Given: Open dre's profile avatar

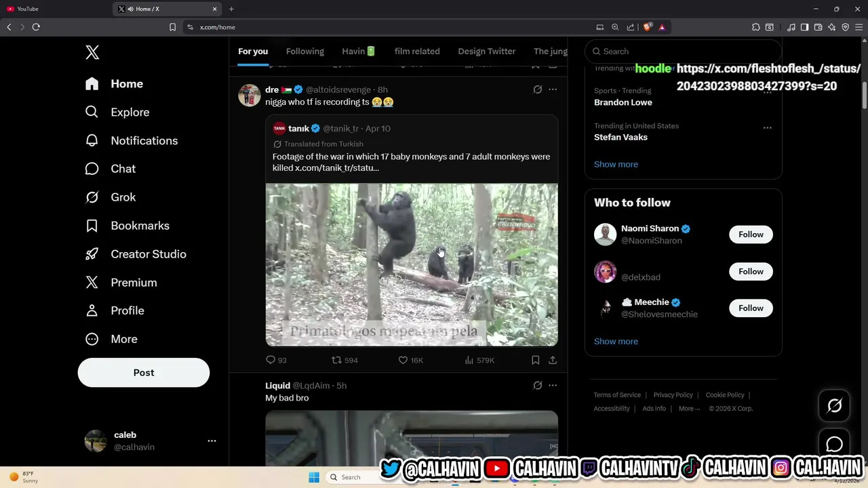Looking at the screenshot, I should tap(250, 96).
